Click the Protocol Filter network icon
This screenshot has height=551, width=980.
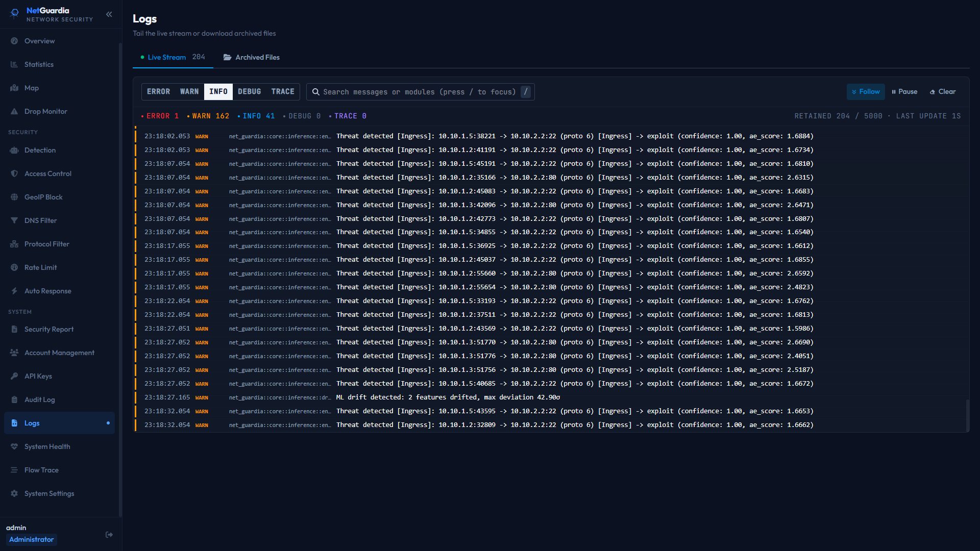(14, 244)
